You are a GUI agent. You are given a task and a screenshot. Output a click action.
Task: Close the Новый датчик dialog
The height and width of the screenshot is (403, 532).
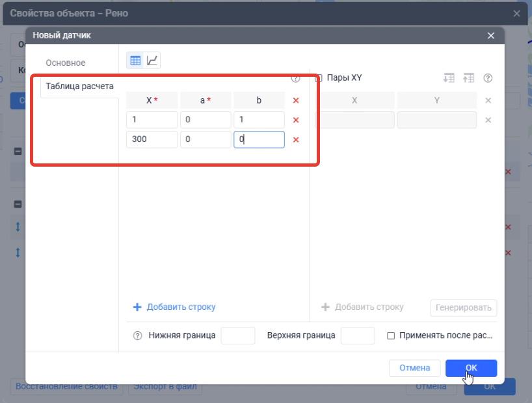click(x=490, y=36)
